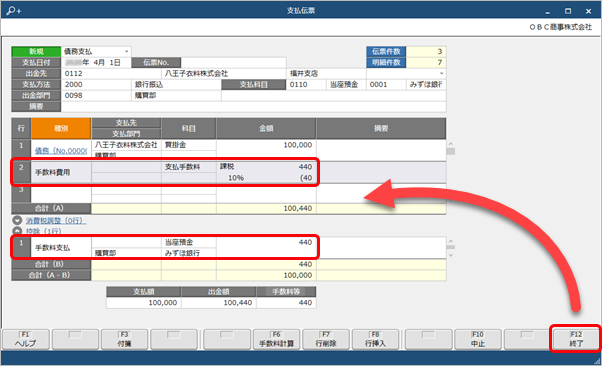Screen dimensions: 602x366
Task: Click the 合計 (A) total 100,440
Action: tap(266, 208)
